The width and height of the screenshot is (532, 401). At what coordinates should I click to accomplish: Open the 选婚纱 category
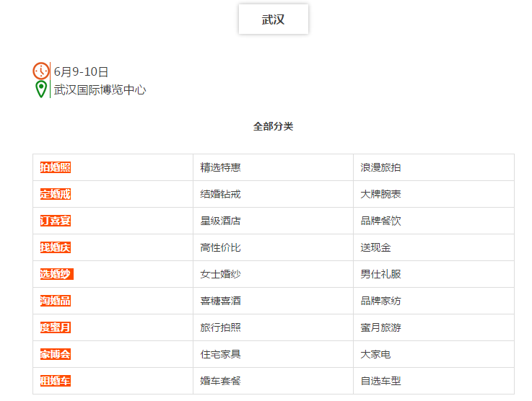pos(56,274)
